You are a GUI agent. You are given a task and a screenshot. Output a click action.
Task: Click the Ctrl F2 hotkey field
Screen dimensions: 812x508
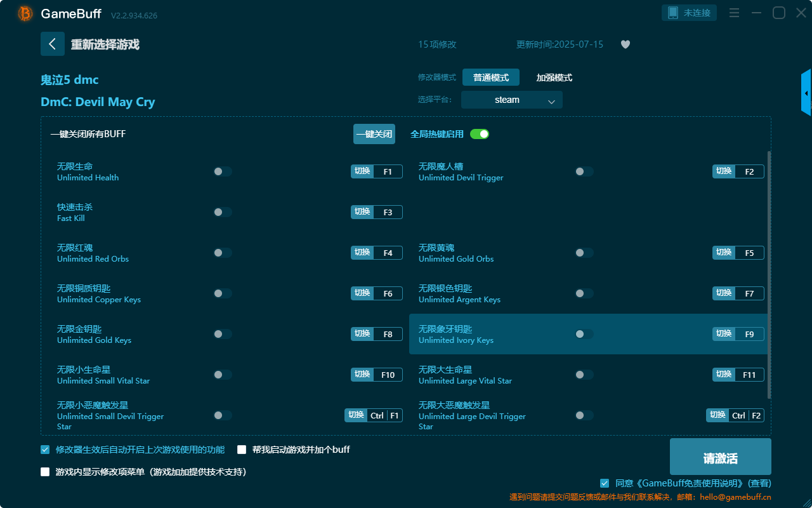click(x=746, y=415)
